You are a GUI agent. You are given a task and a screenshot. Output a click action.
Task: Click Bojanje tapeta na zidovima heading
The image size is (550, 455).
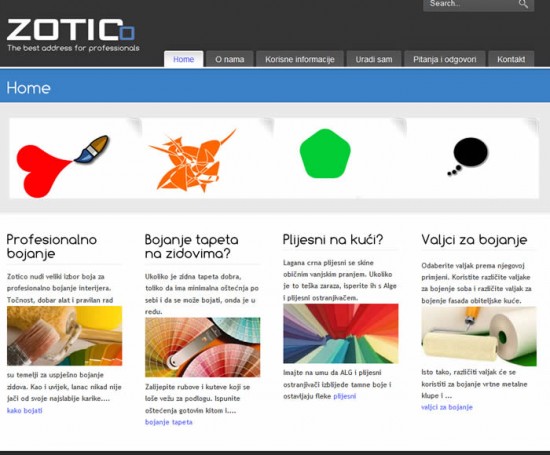tap(192, 246)
